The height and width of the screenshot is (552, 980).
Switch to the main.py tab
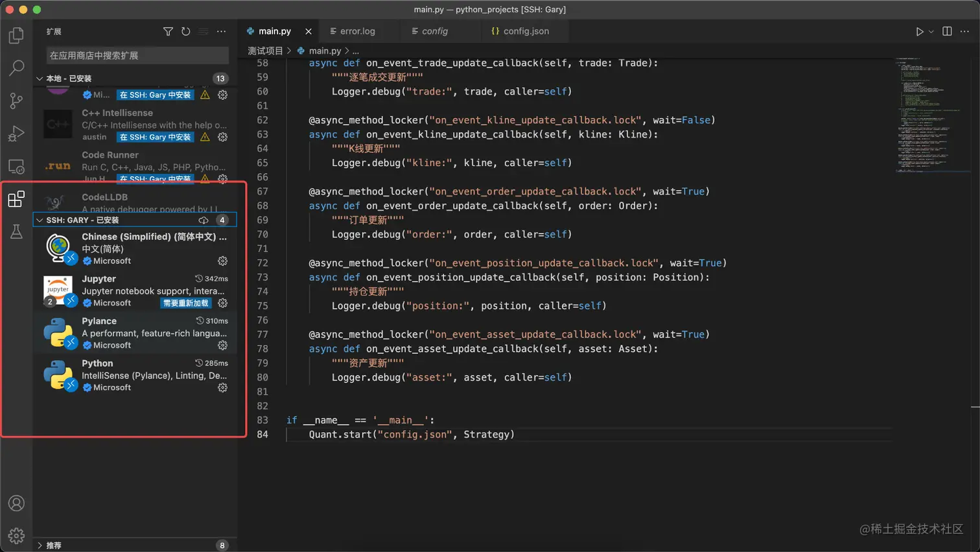pyautogui.click(x=275, y=31)
